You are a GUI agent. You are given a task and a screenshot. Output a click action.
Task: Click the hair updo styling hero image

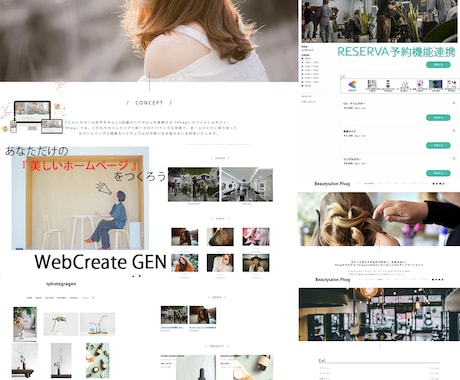pyautogui.click(x=379, y=219)
